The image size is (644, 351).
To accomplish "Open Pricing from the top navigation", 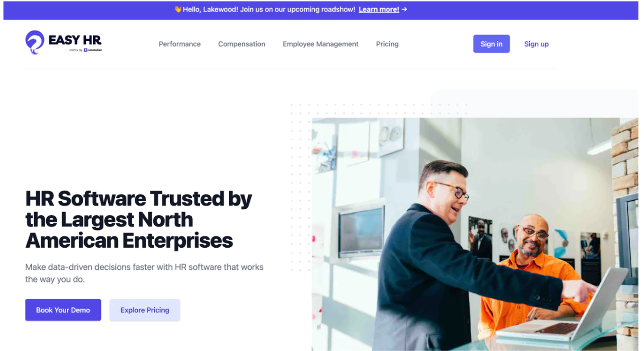I will pos(387,44).
